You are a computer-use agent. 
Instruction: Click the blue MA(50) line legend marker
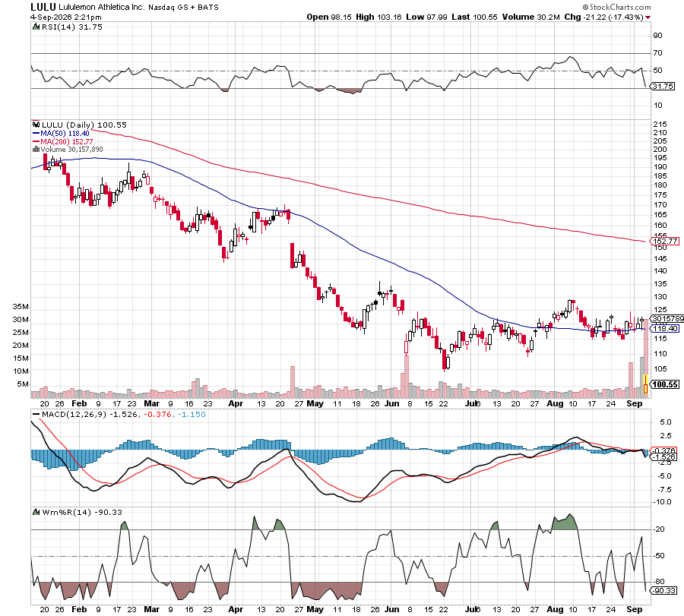click(36, 134)
